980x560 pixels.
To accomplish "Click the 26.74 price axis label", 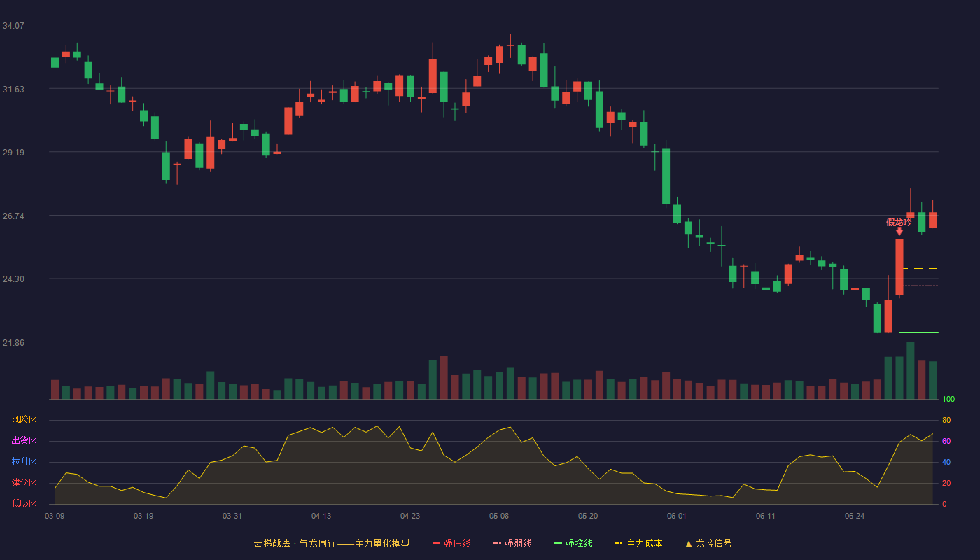I will 13,216.
